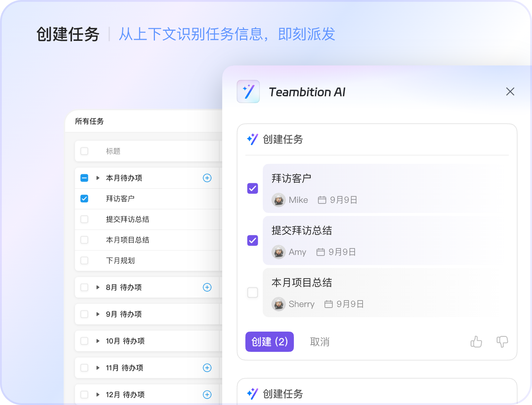Check 下月规划 in the task list
The width and height of the screenshot is (532, 405).
coord(84,260)
